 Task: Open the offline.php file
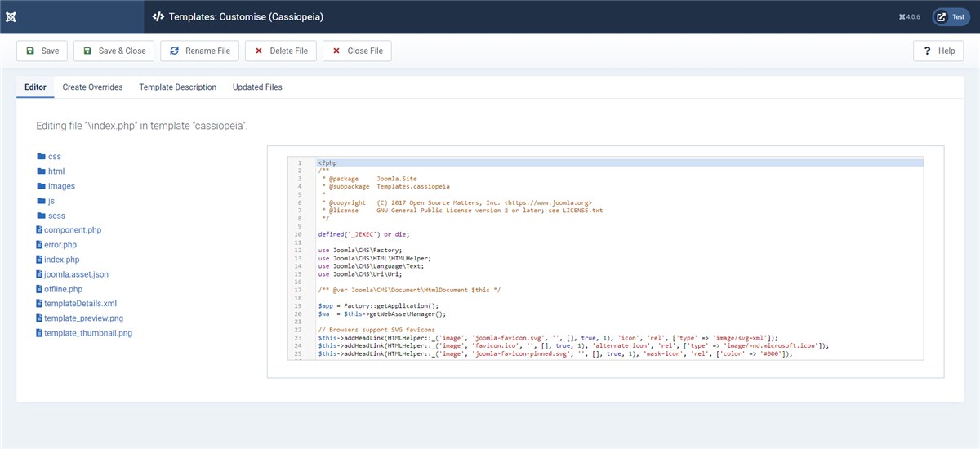coord(63,289)
